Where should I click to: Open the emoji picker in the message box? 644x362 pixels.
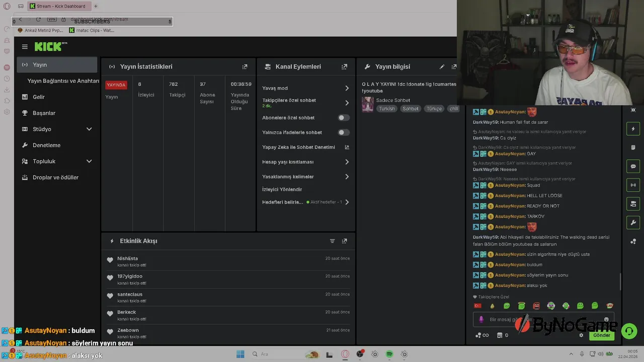[606, 319]
